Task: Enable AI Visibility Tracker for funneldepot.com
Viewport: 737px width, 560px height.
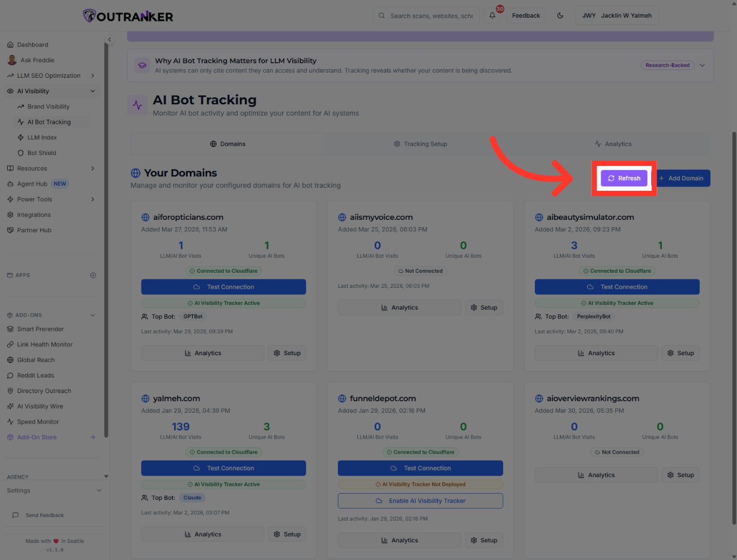Action: click(420, 500)
